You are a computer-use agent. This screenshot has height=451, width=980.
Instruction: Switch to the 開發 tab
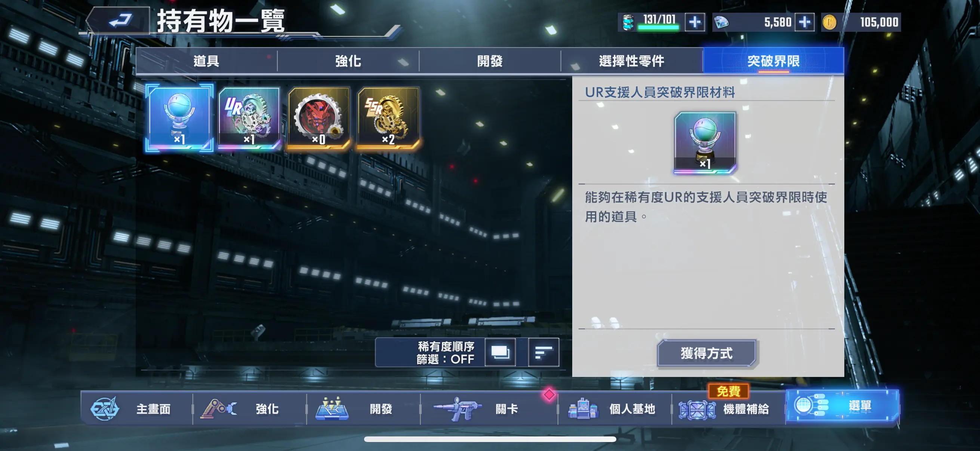(490, 61)
